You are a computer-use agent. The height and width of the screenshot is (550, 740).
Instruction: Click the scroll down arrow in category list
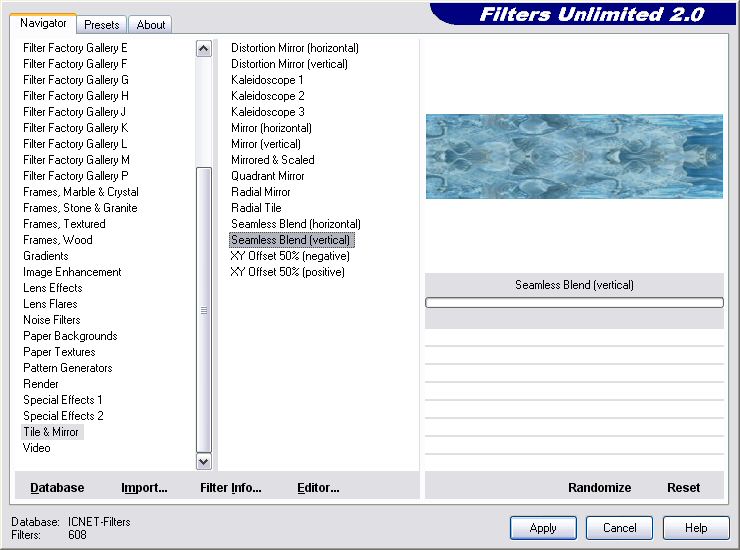tap(203, 462)
